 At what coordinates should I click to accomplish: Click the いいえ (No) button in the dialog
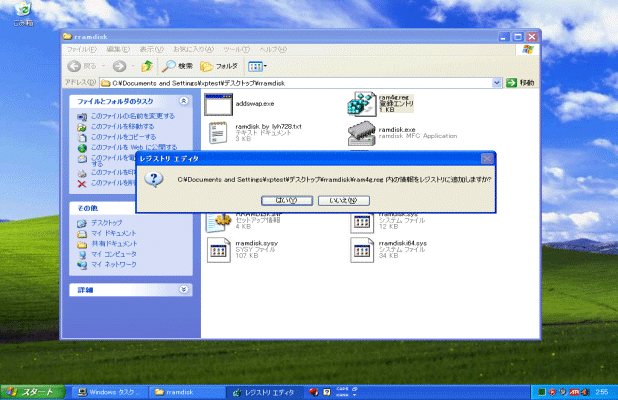[x=344, y=201]
